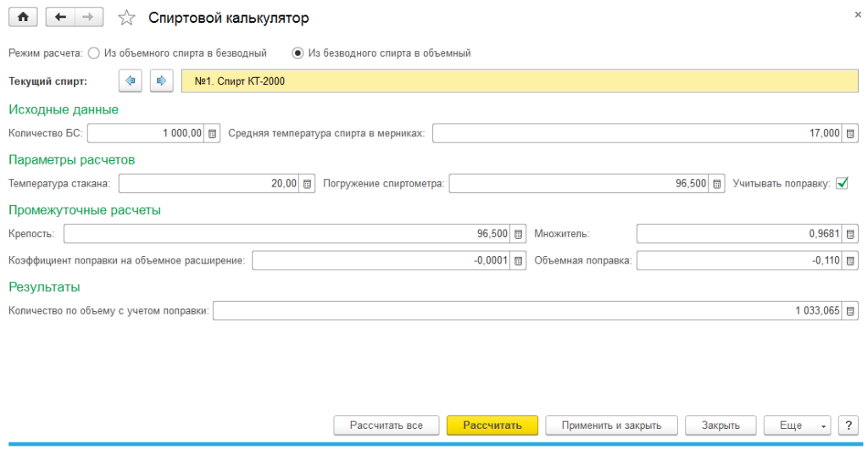Image resolution: width=868 pixels, height=450 pixels.
Task: Go back using the left arrow
Action: point(60,17)
